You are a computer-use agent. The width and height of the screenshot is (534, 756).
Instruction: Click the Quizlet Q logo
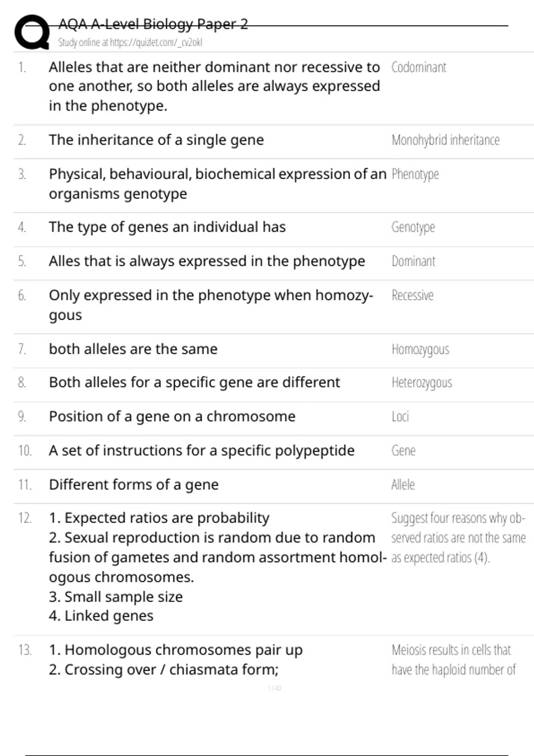click(32, 32)
